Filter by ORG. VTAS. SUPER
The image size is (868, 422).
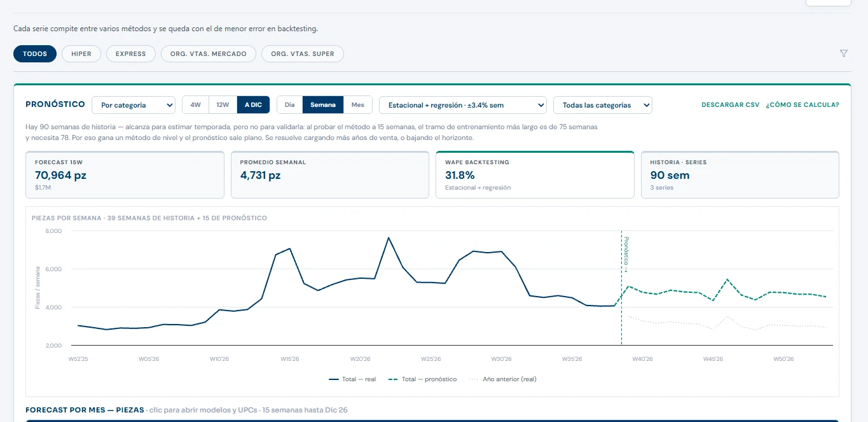(303, 54)
